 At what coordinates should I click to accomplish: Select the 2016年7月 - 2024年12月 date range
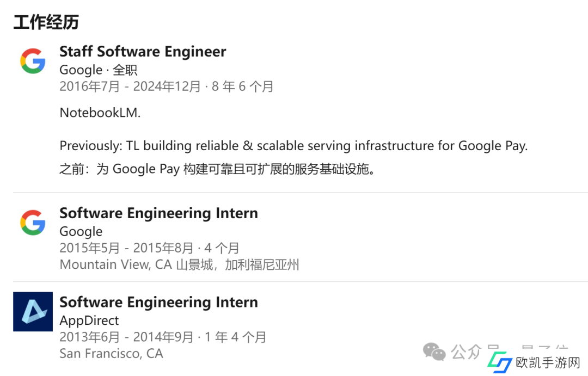coord(166,87)
